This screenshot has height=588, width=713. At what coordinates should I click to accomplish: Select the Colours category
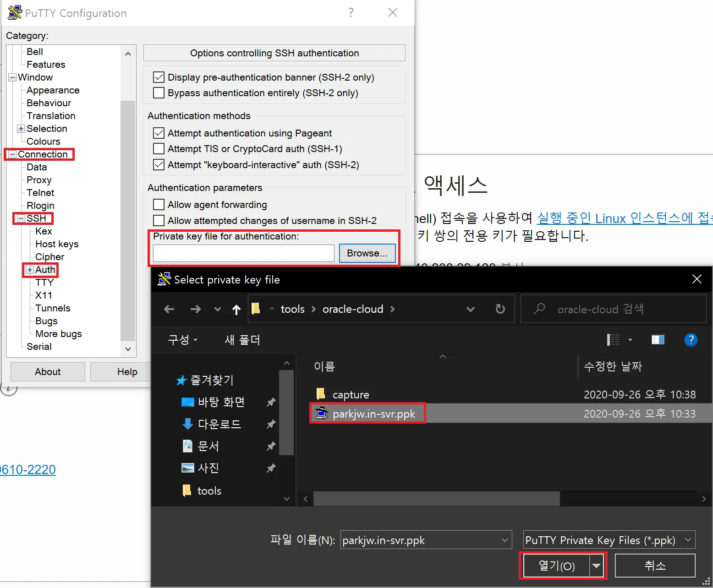pos(44,142)
